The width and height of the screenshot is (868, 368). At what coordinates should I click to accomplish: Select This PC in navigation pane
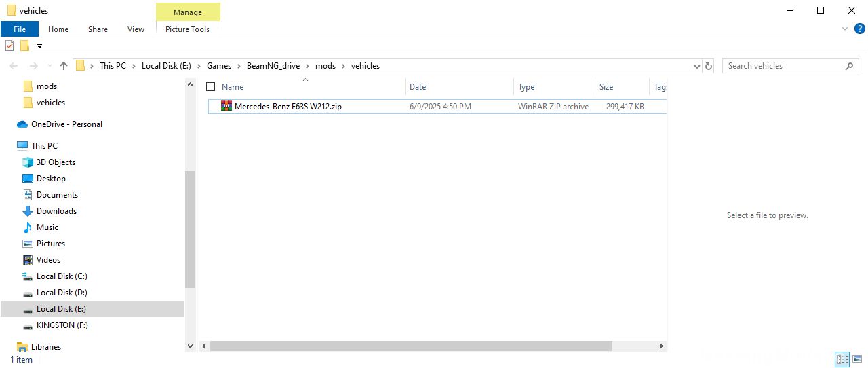44,146
